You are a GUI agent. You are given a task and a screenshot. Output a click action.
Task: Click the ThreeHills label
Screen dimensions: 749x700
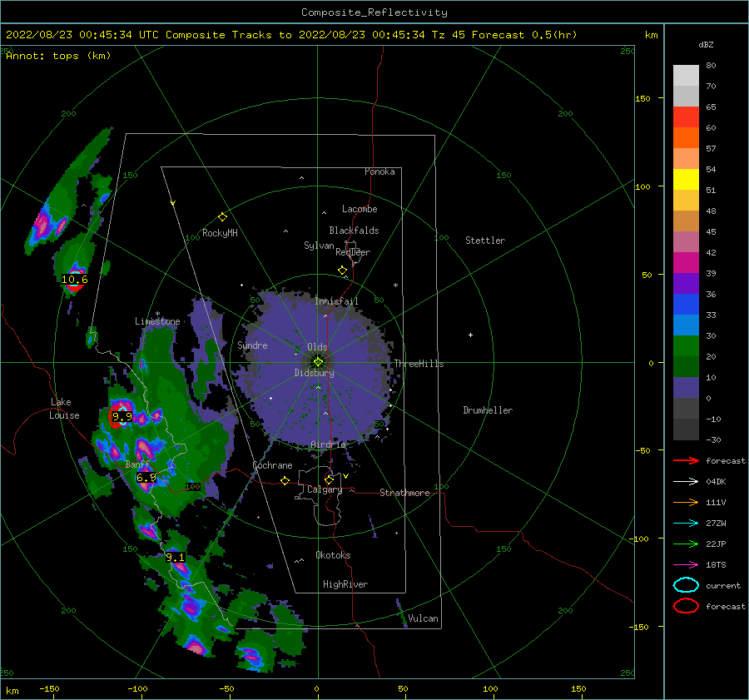pos(419,364)
